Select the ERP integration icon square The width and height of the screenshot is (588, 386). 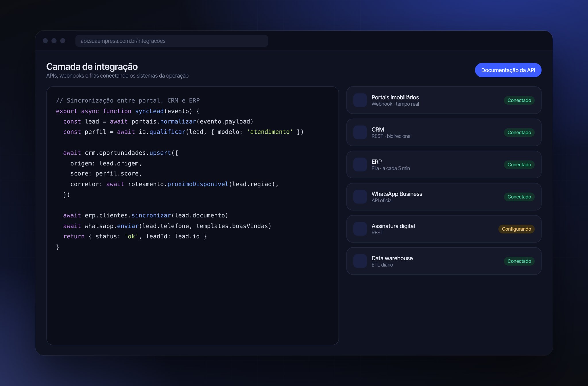[x=360, y=165]
